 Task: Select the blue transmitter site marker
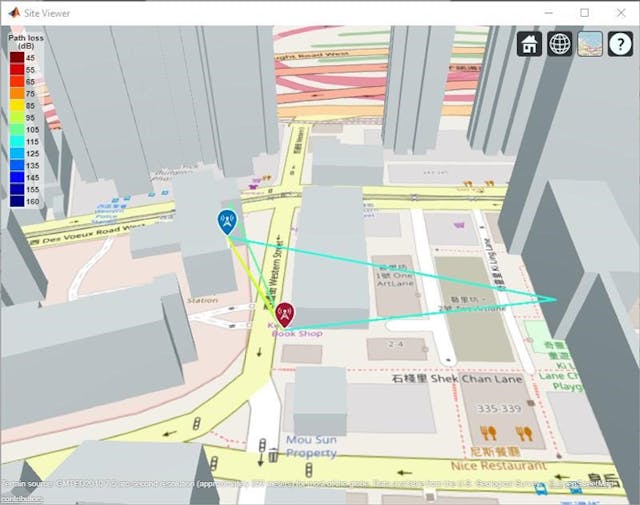[227, 222]
